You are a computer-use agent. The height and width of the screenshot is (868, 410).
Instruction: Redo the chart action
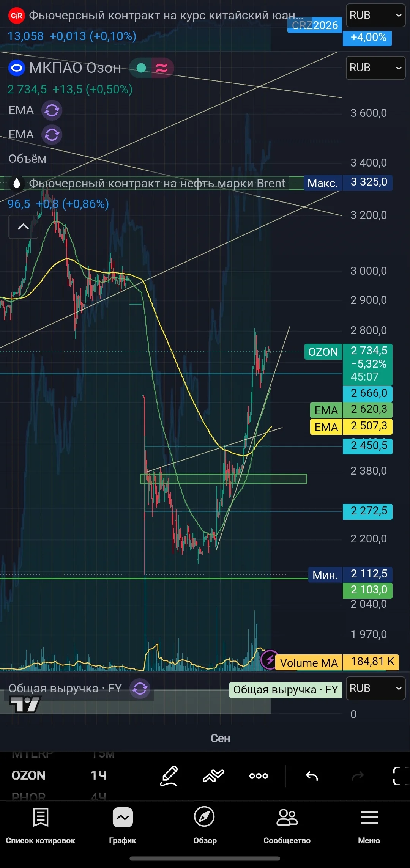pos(358,776)
